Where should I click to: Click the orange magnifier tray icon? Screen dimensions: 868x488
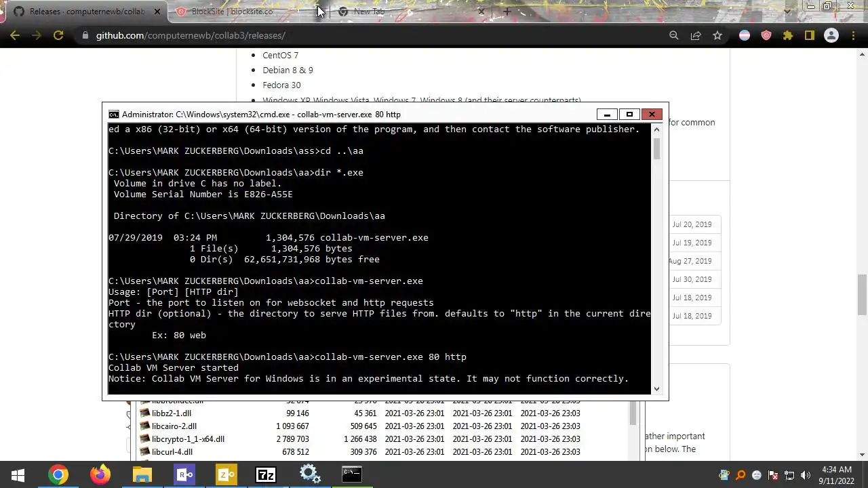[741, 475]
